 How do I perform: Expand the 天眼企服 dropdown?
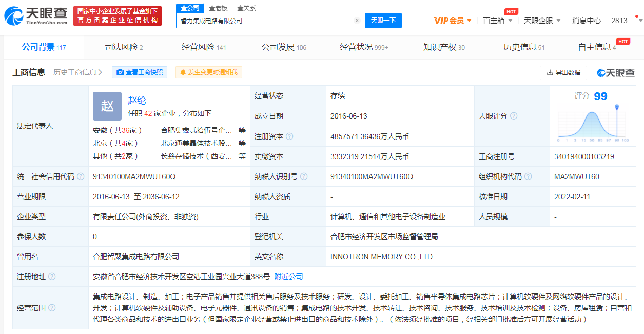pyautogui.click(x=542, y=21)
